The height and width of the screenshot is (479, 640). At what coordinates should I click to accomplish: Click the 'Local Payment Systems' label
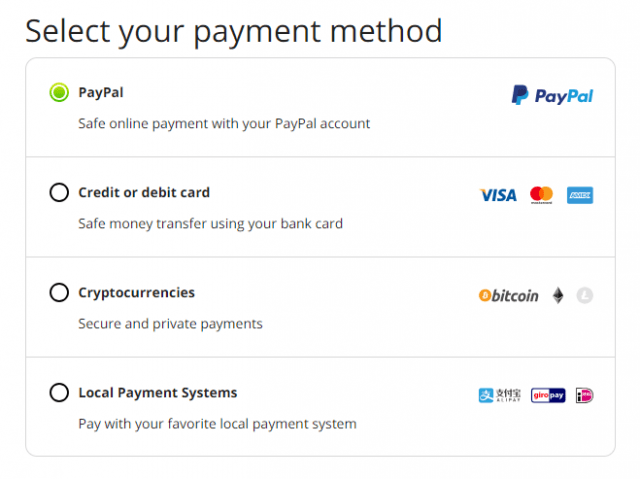[158, 393]
